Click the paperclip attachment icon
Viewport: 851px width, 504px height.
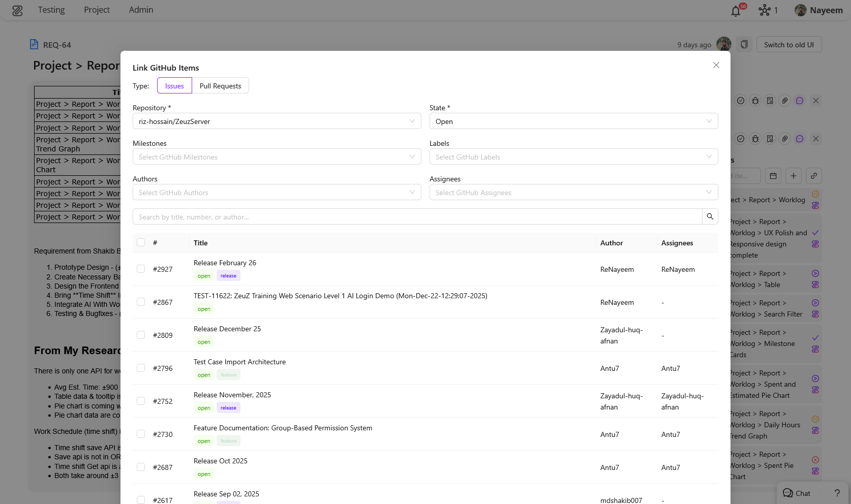point(784,101)
